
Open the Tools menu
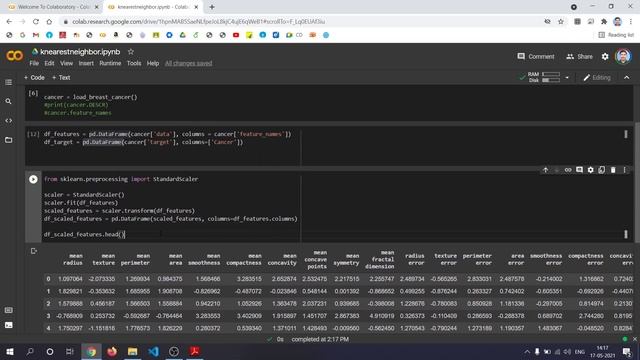tap(134, 63)
